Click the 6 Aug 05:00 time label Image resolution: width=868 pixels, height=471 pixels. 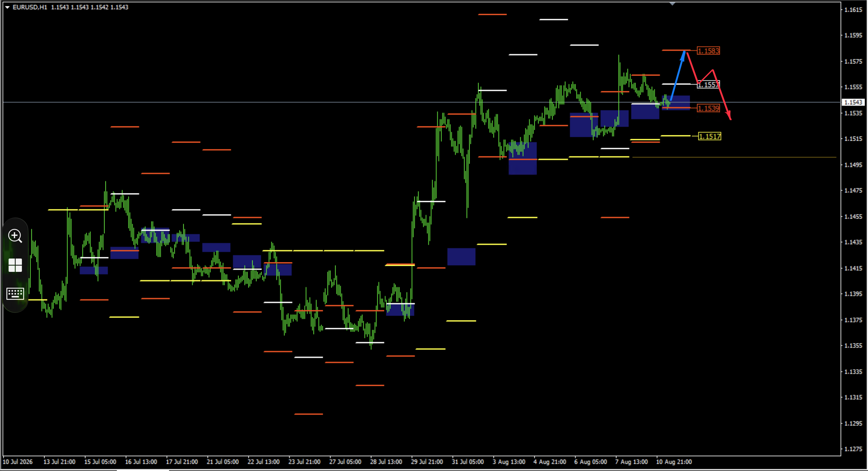click(591, 462)
